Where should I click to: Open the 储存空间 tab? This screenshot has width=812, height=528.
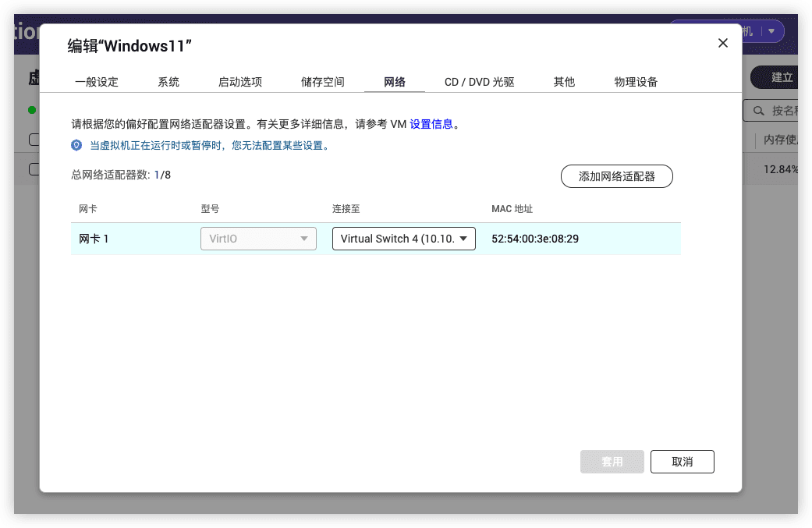[x=322, y=82]
